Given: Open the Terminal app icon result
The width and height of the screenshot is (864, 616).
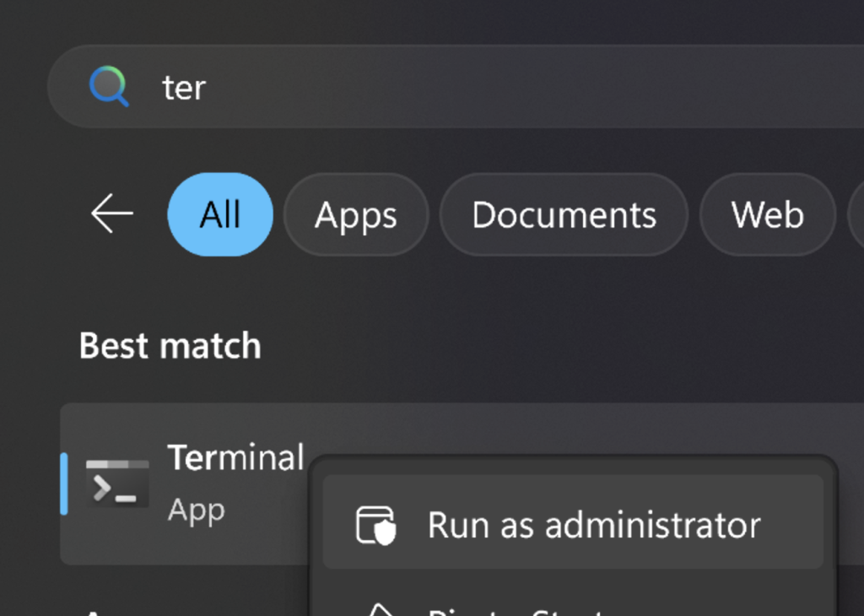Looking at the screenshot, I should tap(117, 484).
